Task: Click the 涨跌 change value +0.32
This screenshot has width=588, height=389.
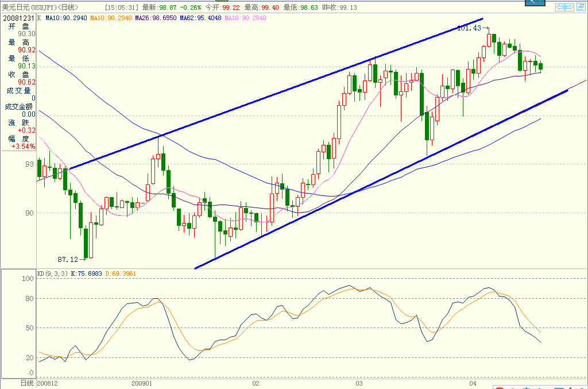Action: 26,130
